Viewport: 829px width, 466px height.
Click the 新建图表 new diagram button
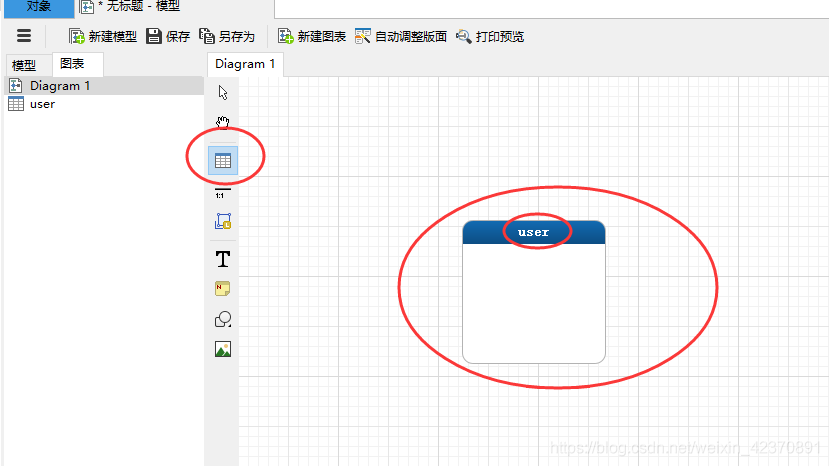tap(312, 36)
